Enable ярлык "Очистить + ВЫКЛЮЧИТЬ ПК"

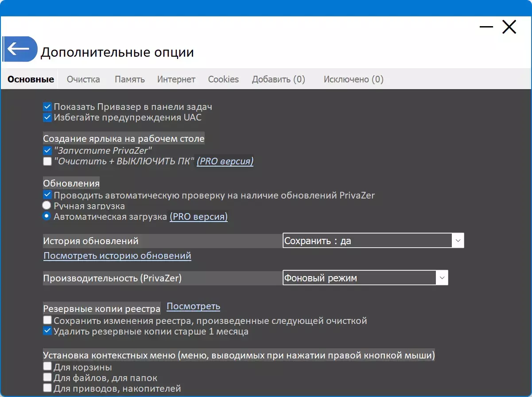pyautogui.click(x=47, y=161)
